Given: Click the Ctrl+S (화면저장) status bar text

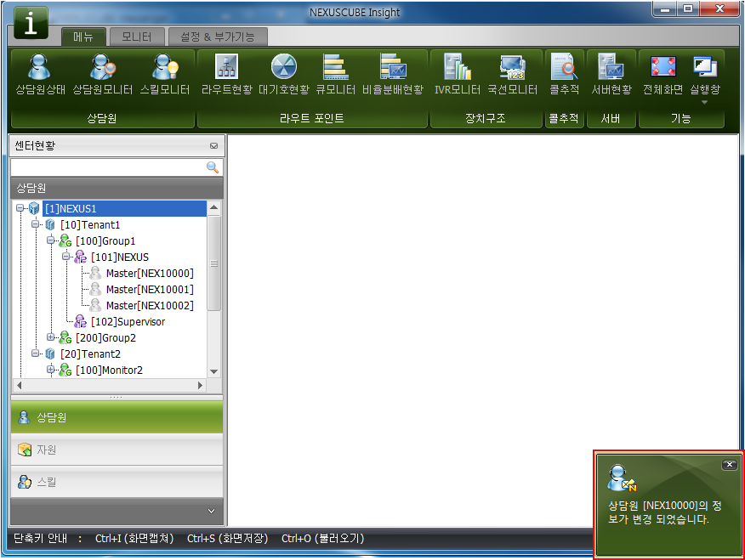Looking at the screenshot, I should coord(227,538).
